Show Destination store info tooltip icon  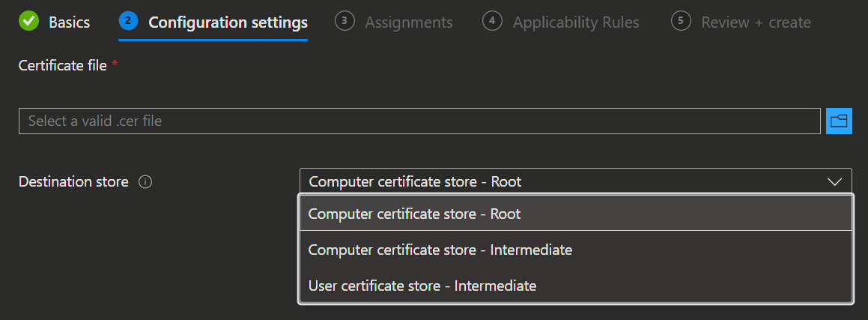(145, 181)
